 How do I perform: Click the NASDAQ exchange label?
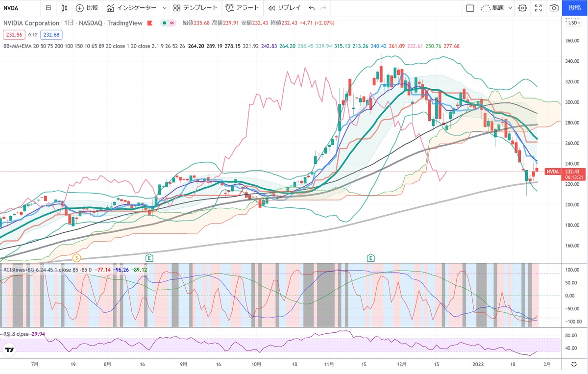tap(90, 23)
